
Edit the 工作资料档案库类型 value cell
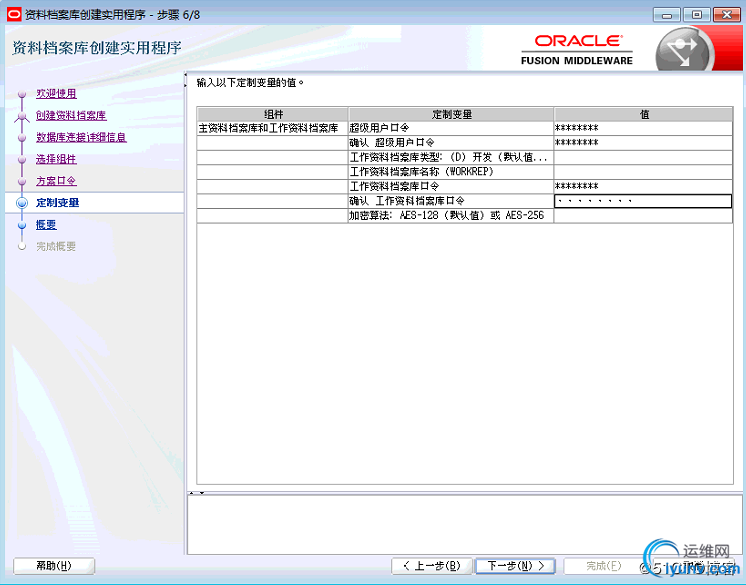pyautogui.click(x=643, y=157)
